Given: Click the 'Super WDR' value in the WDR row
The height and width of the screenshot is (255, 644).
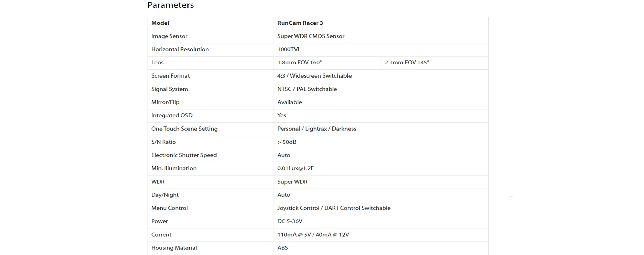Looking at the screenshot, I should (x=292, y=182).
